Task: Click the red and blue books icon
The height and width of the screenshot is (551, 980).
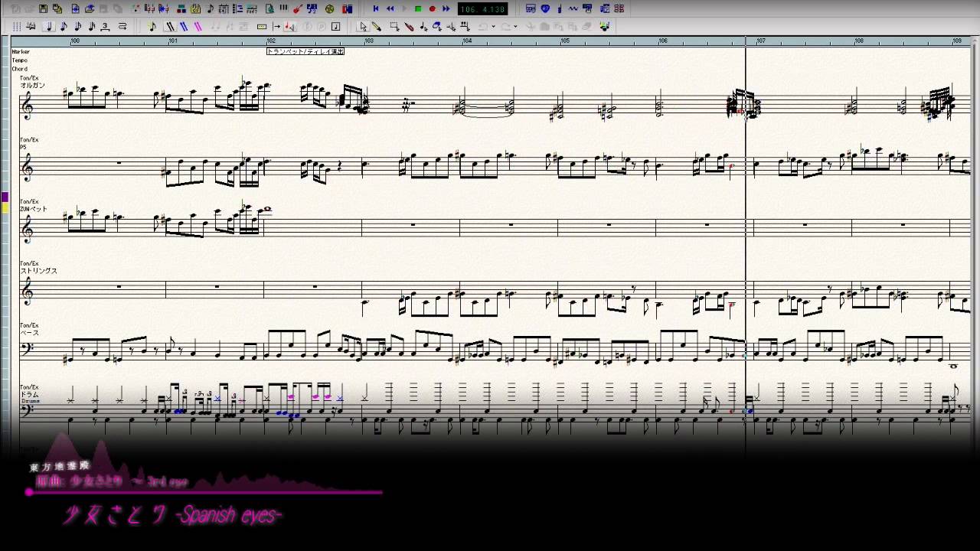Action: tap(348, 9)
